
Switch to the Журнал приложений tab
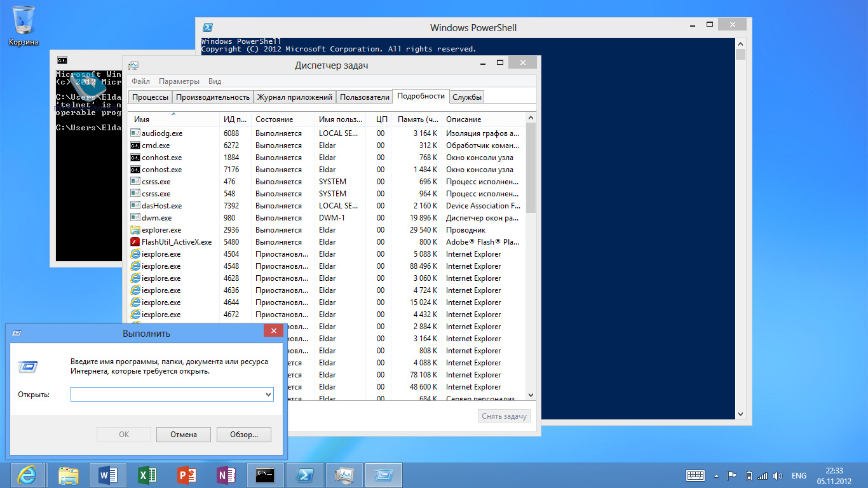click(x=295, y=97)
